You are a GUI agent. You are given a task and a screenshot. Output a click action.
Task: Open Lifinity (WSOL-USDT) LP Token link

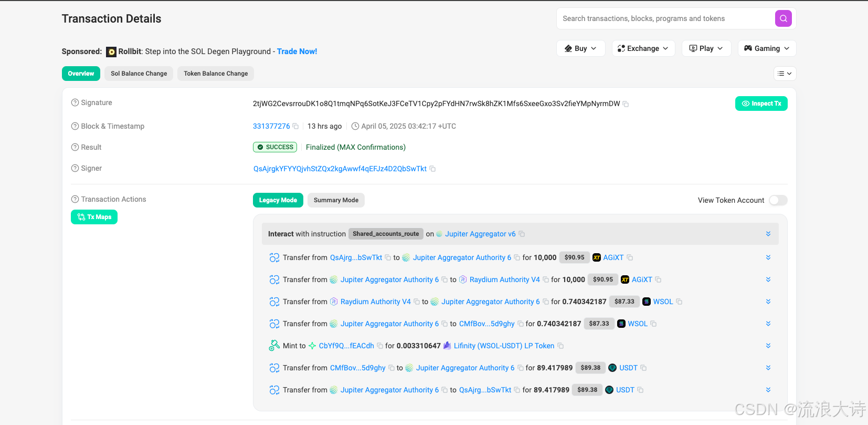click(x=504, y=346)
